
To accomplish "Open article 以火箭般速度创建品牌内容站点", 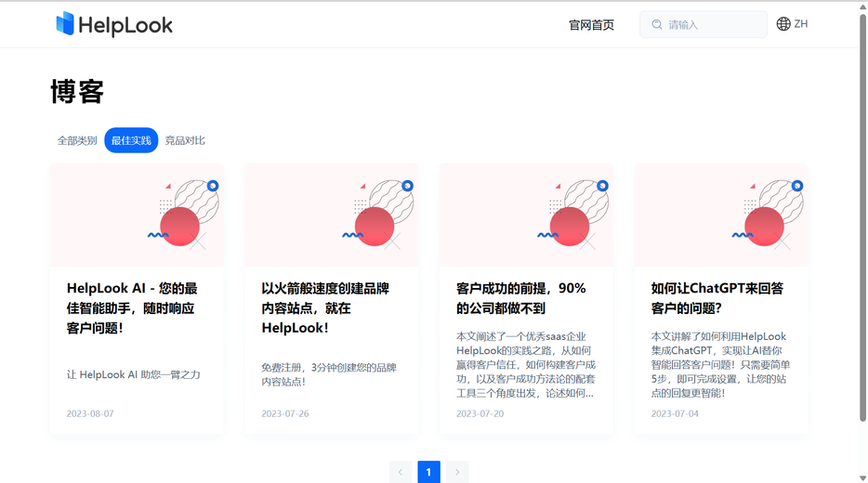I will 325,308.
